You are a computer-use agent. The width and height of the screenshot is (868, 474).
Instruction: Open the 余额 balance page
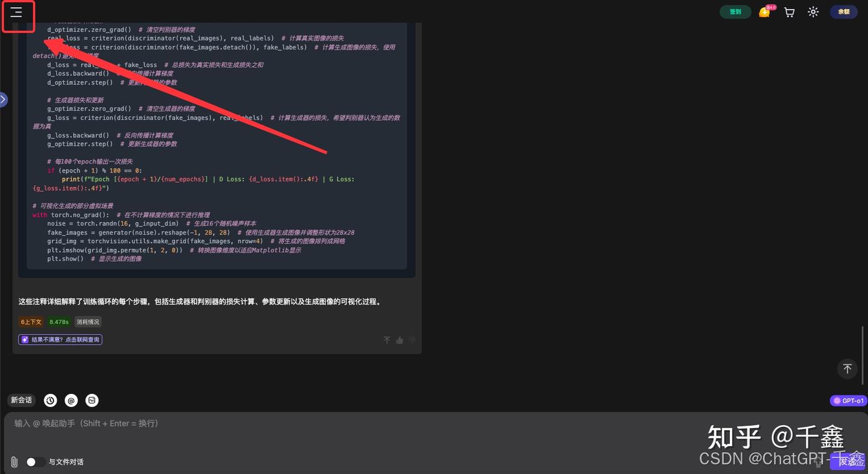843,11
